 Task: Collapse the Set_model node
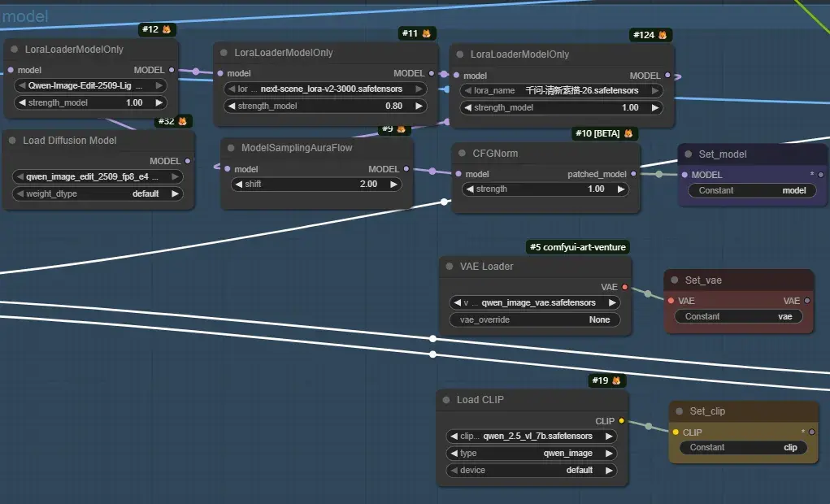[688, 154]
